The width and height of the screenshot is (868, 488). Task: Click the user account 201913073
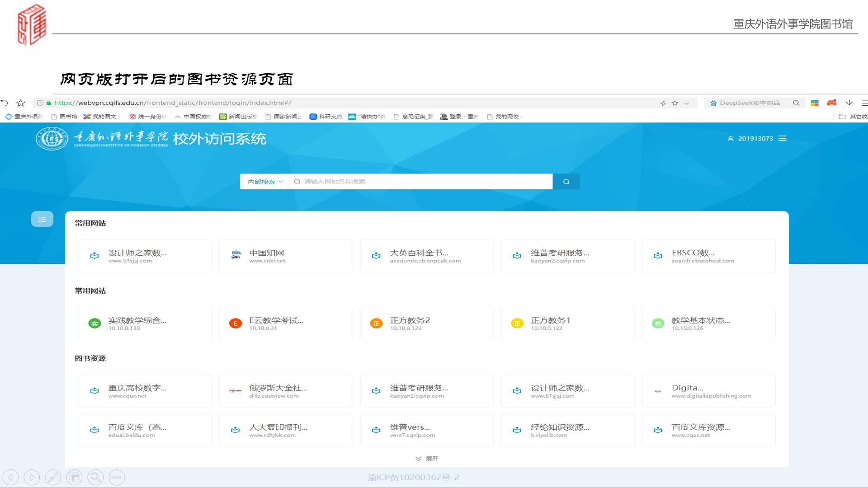coord(750,138)
